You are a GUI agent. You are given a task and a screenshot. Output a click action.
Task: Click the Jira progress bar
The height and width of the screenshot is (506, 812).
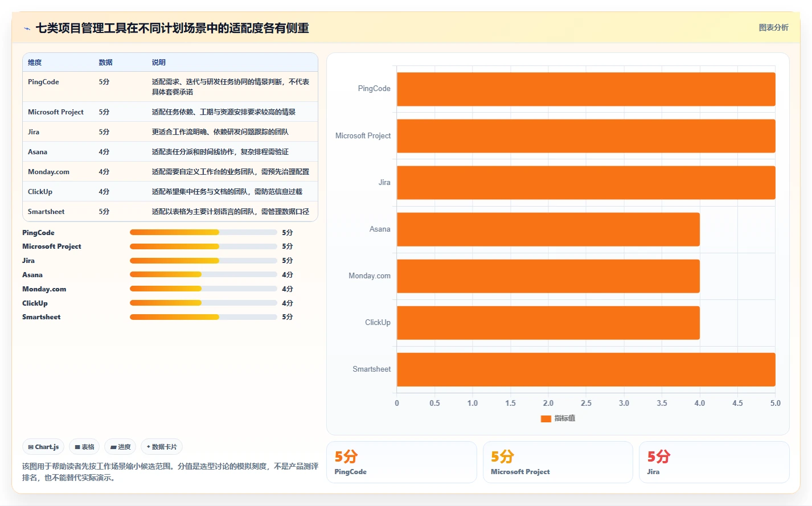tap(203, 261)
